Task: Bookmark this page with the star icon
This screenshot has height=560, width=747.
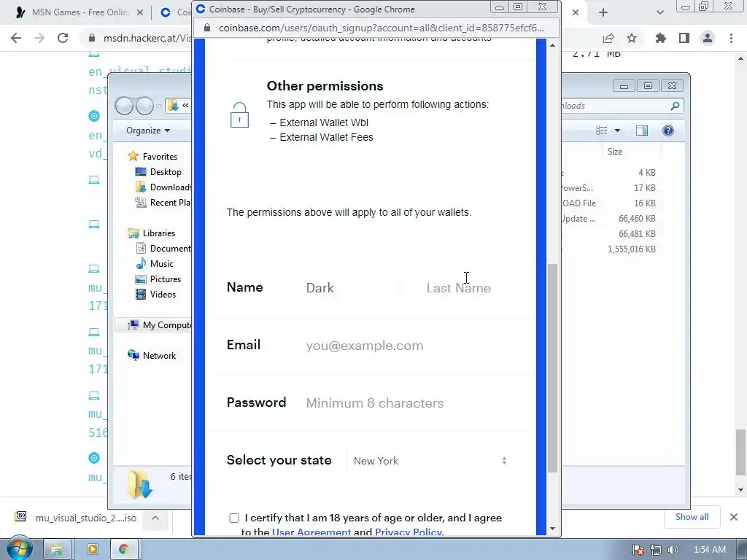Action: click(632, 38)
